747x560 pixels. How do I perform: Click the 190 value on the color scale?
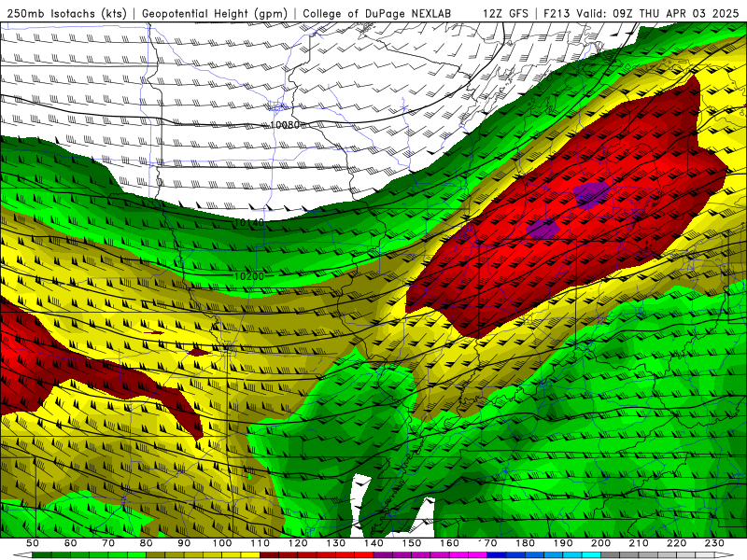[x=563, y=543]
